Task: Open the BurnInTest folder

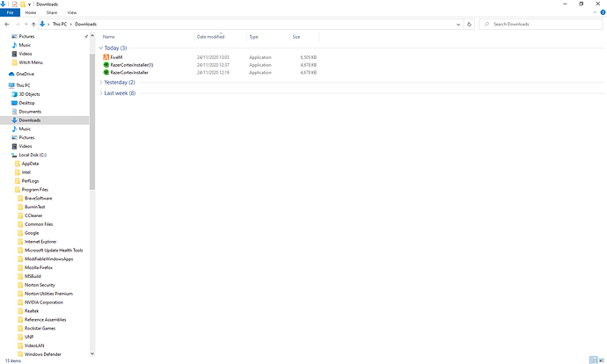Action: coord(35,207)
